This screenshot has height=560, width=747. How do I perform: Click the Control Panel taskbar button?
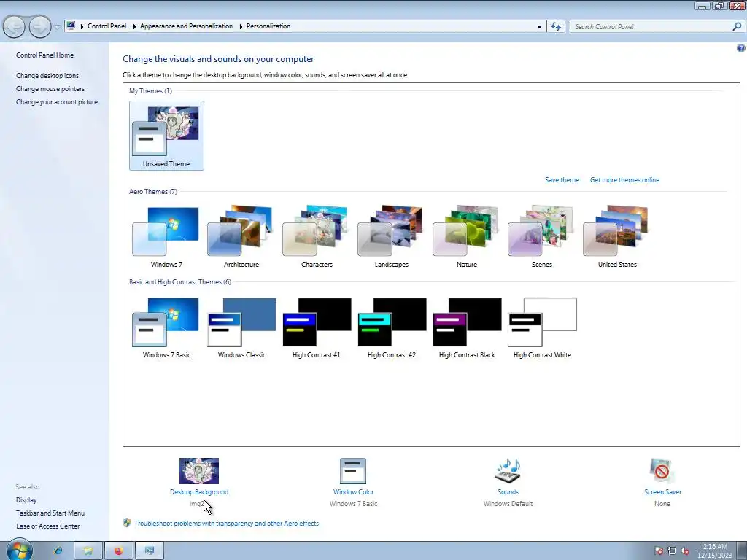[149, 551]
